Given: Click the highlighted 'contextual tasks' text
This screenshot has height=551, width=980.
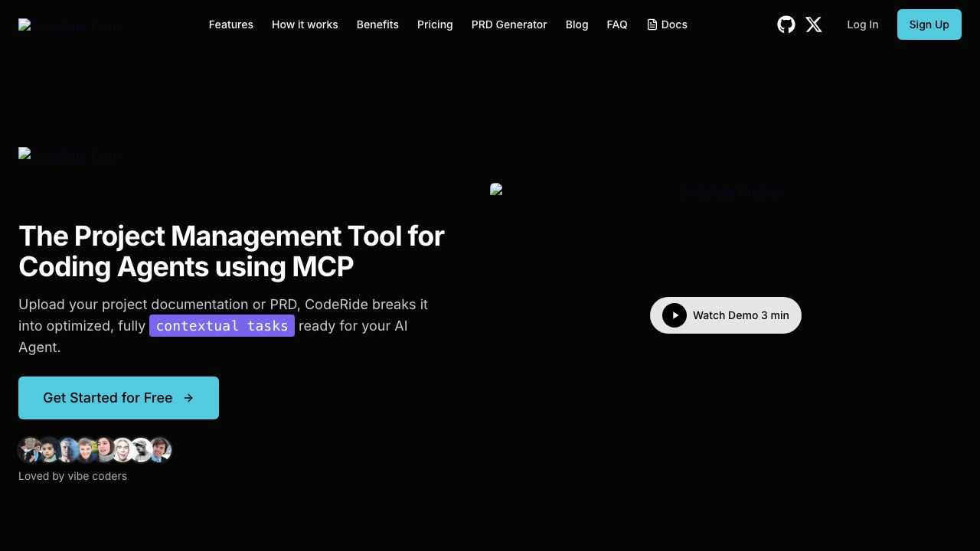Looking at the screenshot, I should pyautogui.click(x=222, y=326).
